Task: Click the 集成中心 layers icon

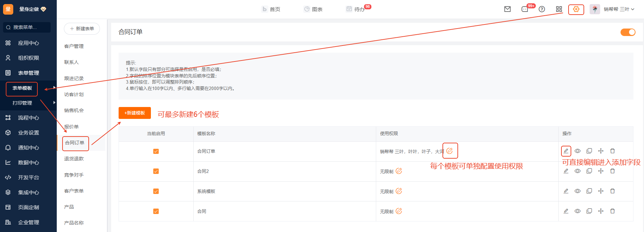Action: (x=8, y=192)
